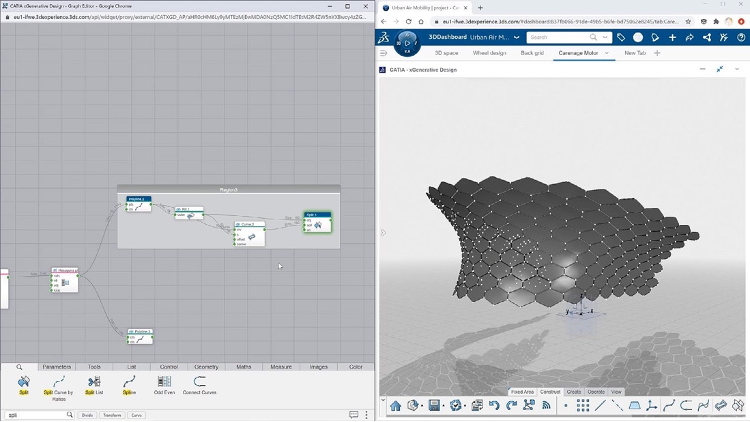Switch to the Parameters palette tab
Screen dimensions: 750x422
(56, 367)
